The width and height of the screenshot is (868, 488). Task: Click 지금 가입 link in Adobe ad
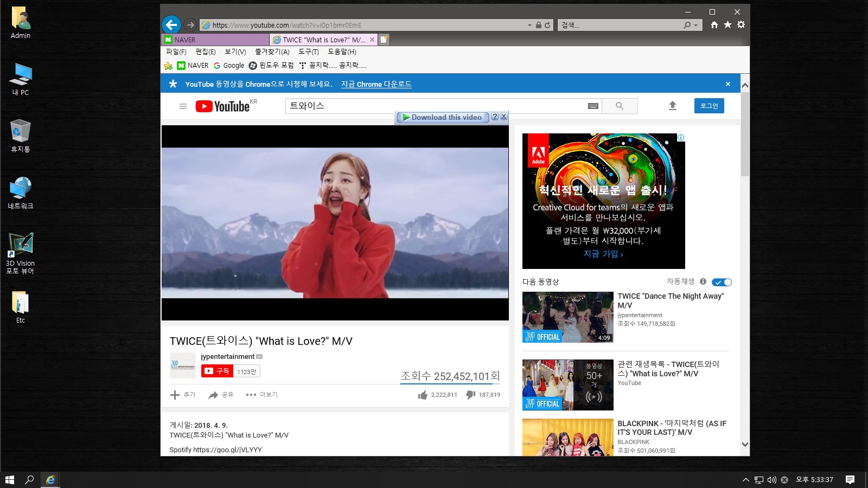[603, 253]
